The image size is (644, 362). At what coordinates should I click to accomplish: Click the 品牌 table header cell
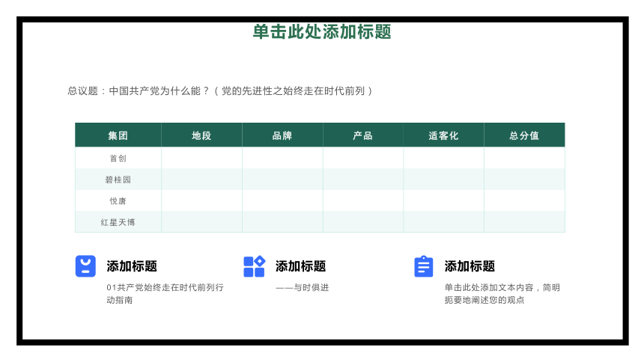coord(282,135)
